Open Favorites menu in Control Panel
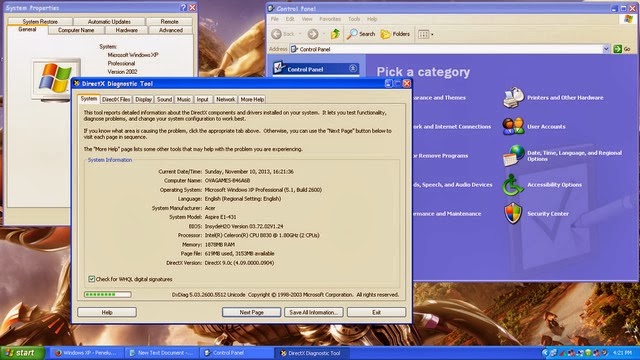This screenshot has width=640, height=360. tap(330, 19)
